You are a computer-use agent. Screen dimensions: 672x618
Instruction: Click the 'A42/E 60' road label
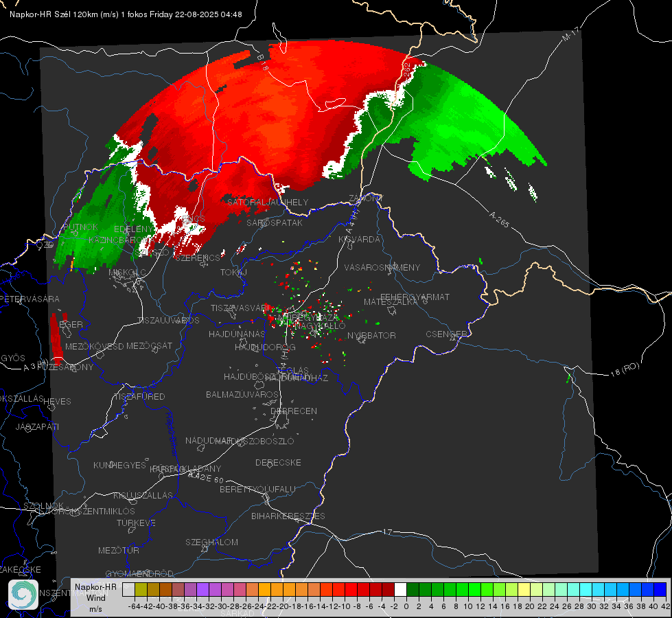tap(206, 477)
